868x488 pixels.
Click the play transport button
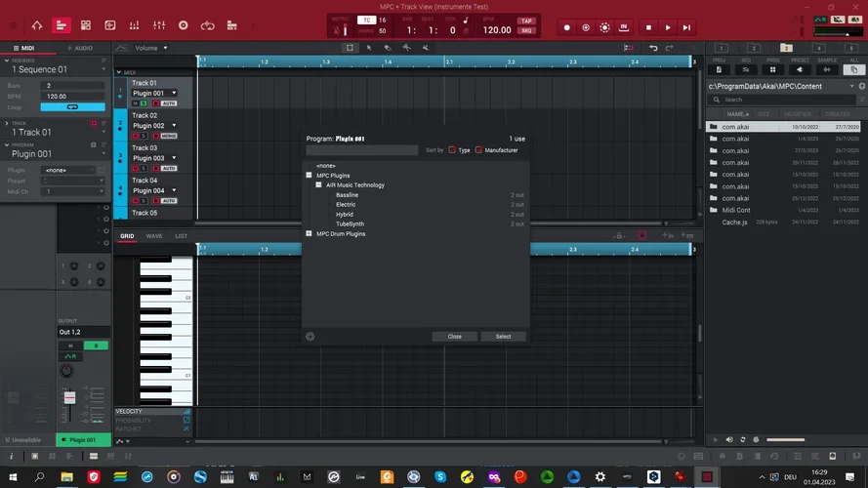(x=668, y=27)
